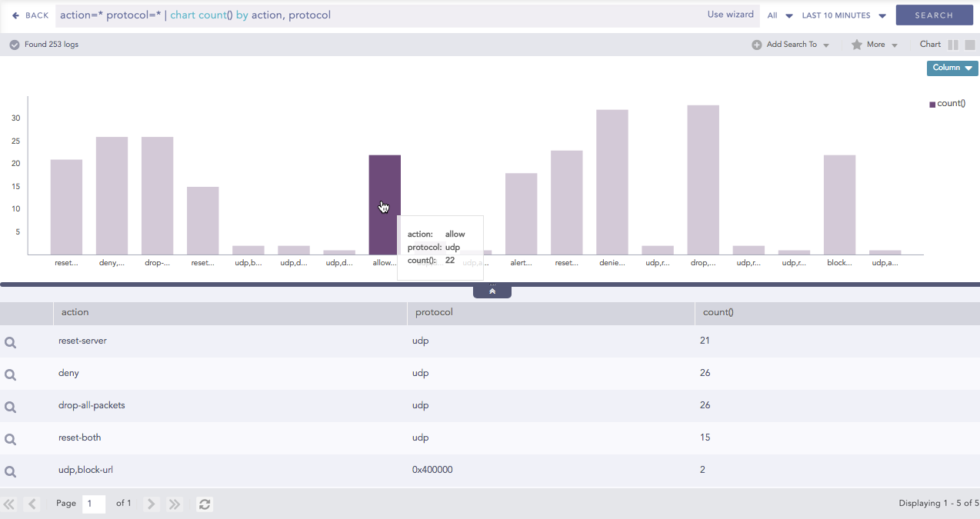Jump to the first results page
The height and width of the screenshot is (519, 980).
[x=9, y=504]
